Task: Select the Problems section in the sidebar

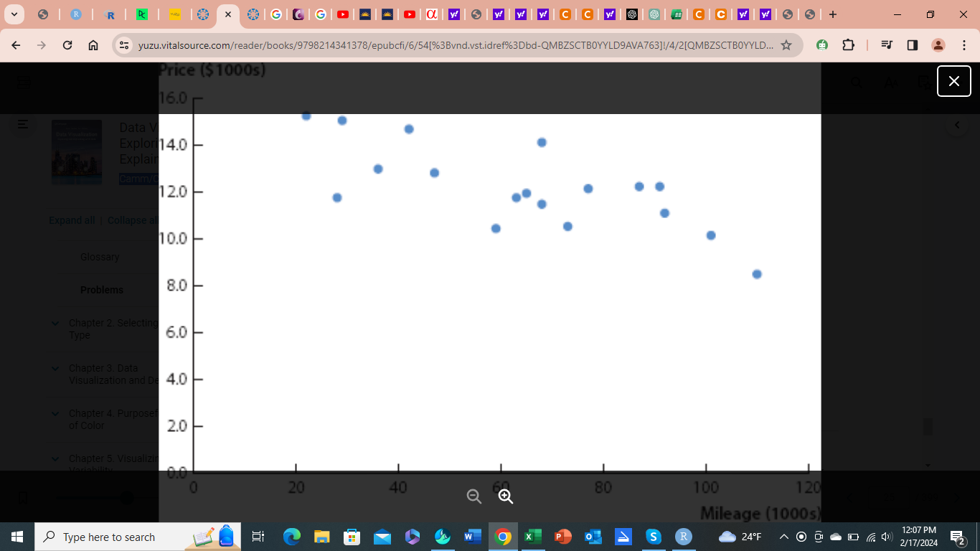Action: [x=102, y=290]
